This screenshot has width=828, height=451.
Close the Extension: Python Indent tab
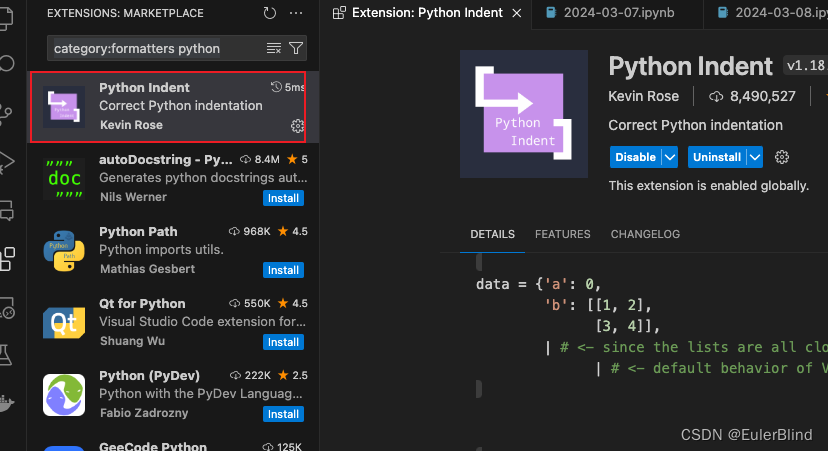517,13
